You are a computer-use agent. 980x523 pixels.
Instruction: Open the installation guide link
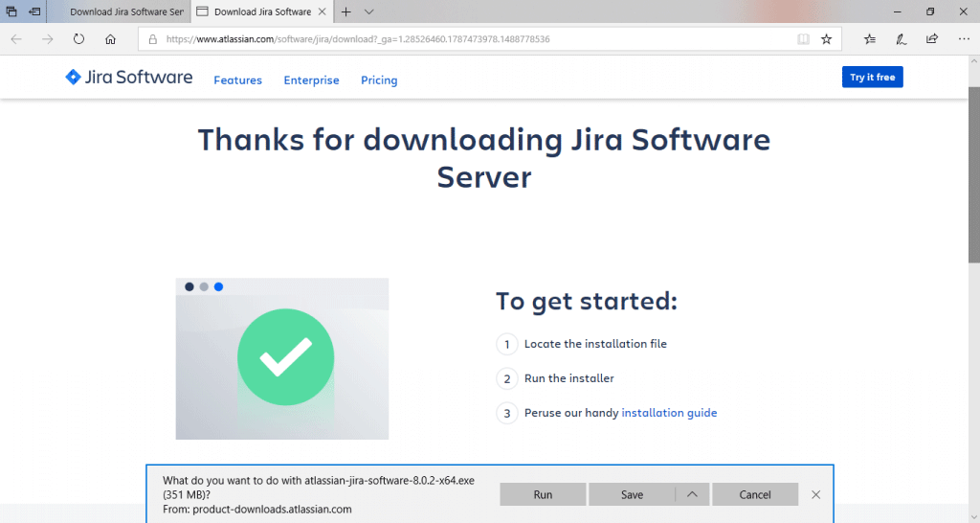click(x=669, y=413)
